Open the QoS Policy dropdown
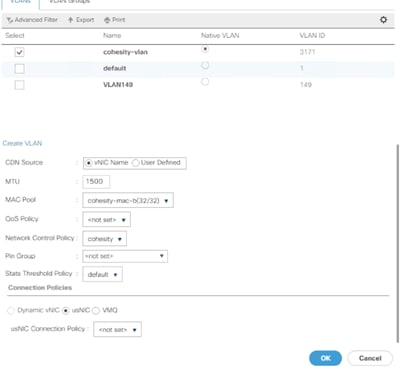 coord(106,220)
